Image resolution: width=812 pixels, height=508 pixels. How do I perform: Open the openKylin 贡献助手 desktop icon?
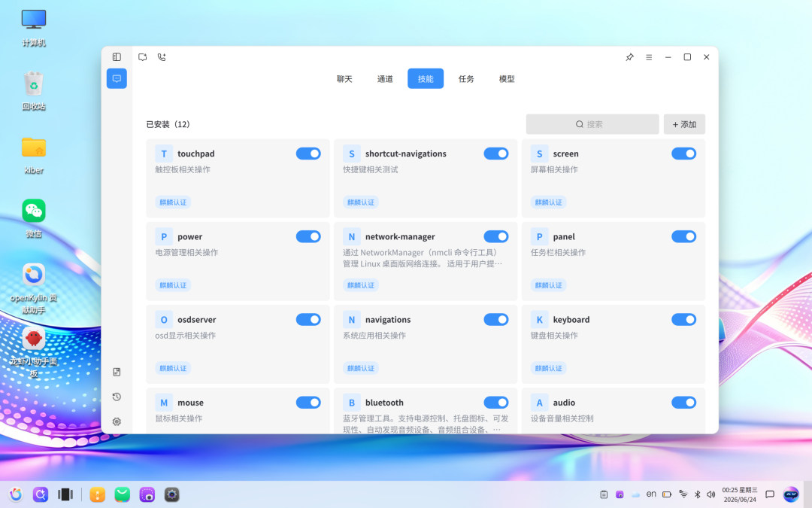[x=34, y=287]
